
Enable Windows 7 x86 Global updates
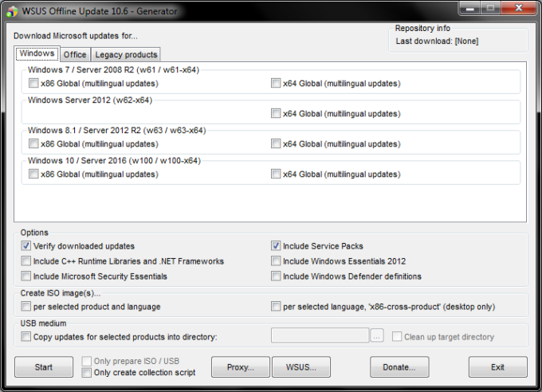pyautogui.click(x=33, y=84)
